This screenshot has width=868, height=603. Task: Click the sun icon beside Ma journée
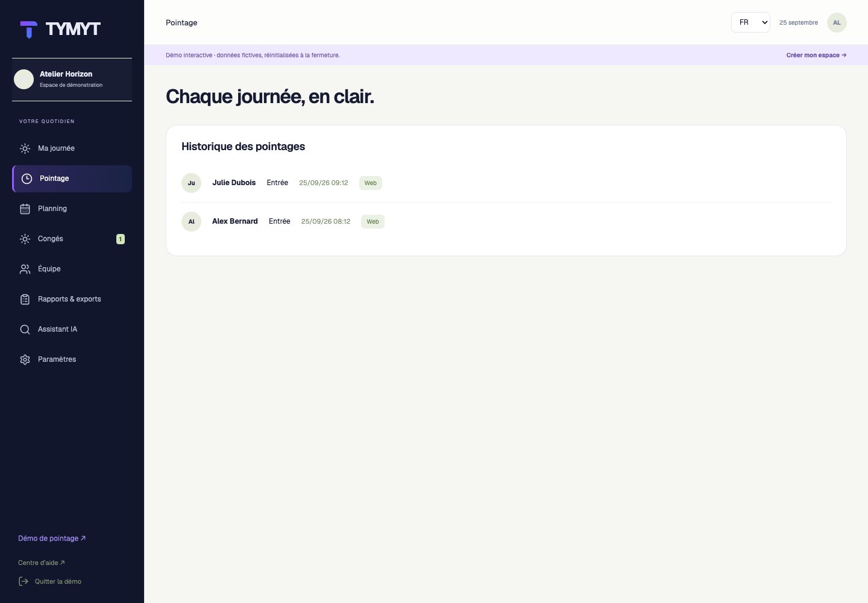coord(25,148)
